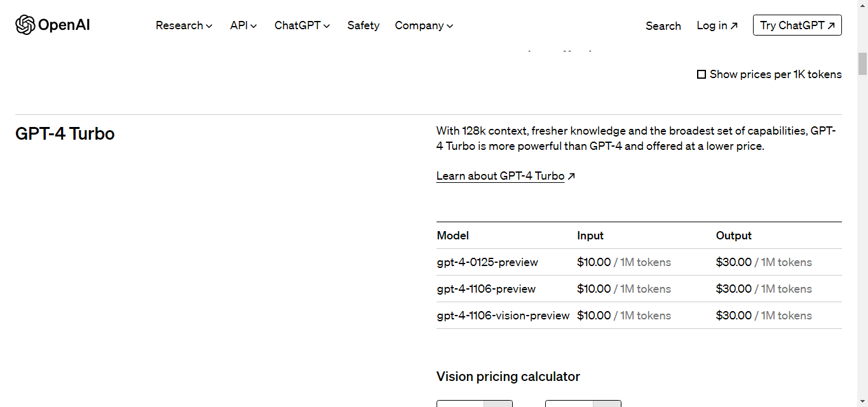Open the Company menu

point(424,25)
